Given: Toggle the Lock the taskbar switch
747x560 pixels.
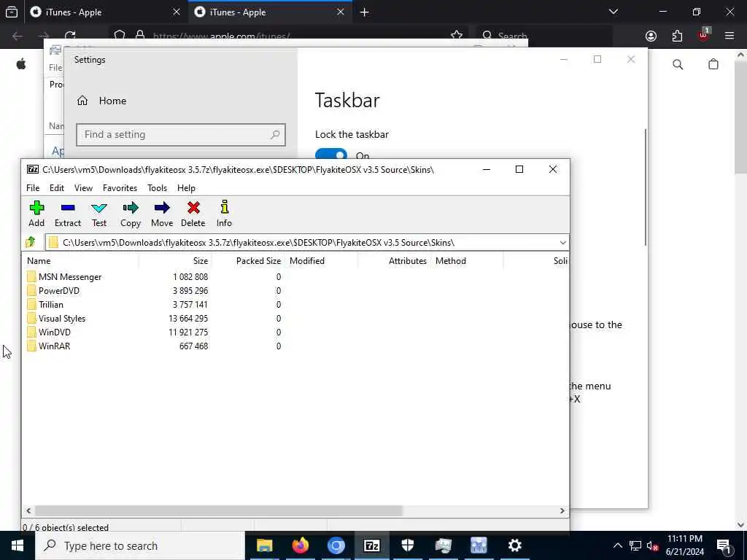Looking at the screenshot, I should coord(331,155).
